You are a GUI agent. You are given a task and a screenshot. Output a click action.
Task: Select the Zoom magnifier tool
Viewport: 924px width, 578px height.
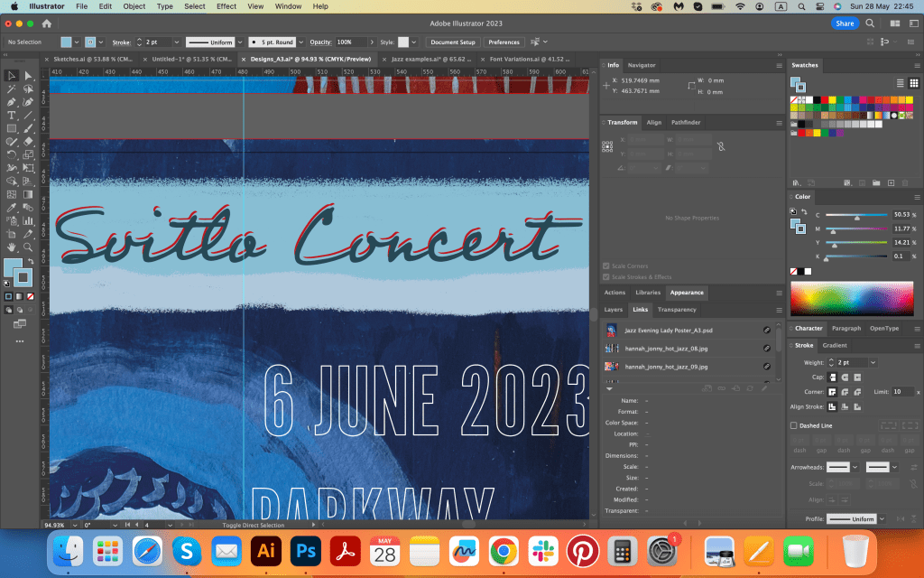[28, 247]
